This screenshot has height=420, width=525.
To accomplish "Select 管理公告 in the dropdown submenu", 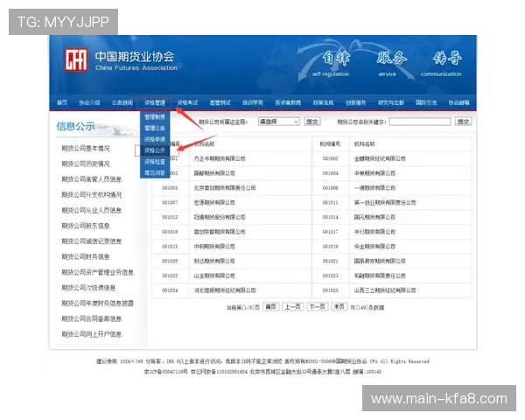I will pyautogui.click(x=155, y=128).
